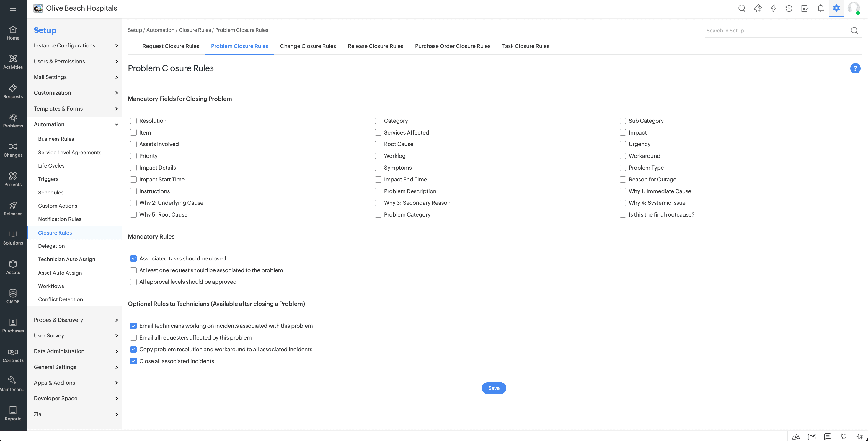Click the Save button
This screenshot has height=441, width=868.
(x=494, y=388)
